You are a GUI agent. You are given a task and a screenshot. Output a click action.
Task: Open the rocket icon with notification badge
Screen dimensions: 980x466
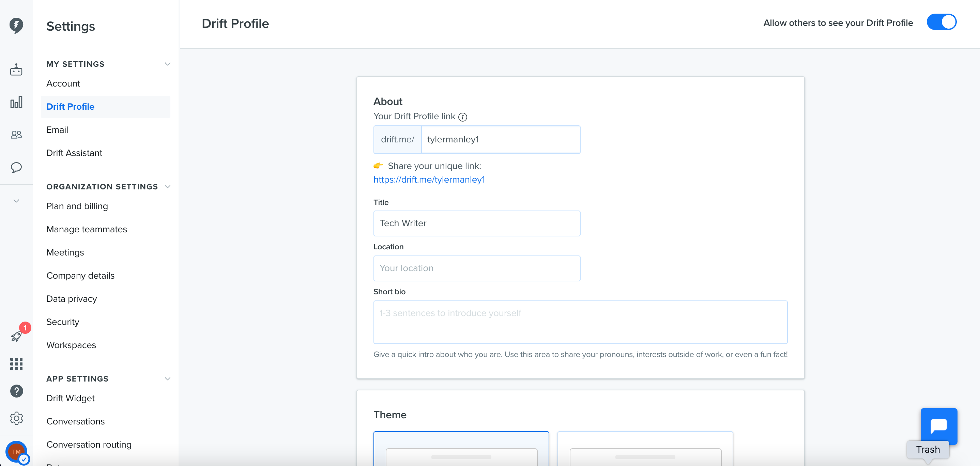point(16,336)
